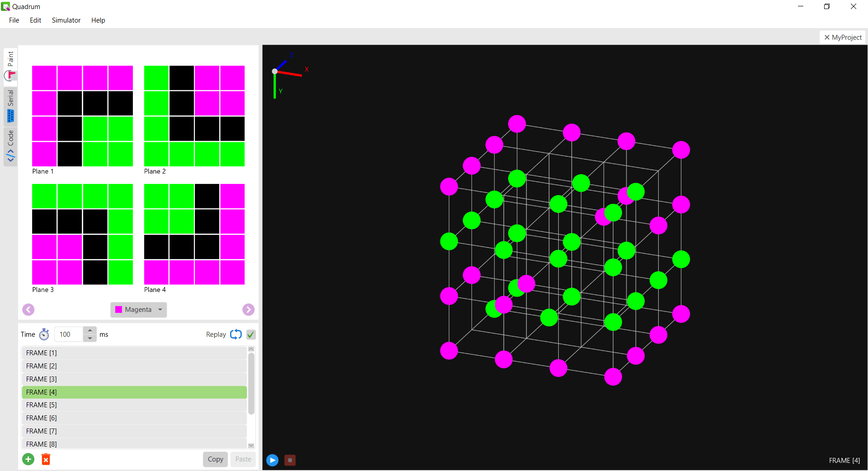Select the Magenta color swatch
Screen dimensions: 868x471
tap(119, 310)
